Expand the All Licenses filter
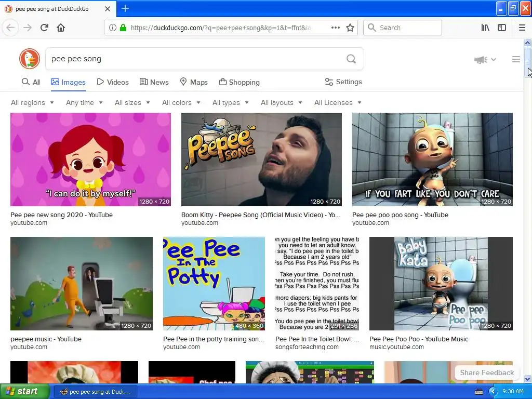Viewport: 532px width, 399px height. tap(338, 102)
